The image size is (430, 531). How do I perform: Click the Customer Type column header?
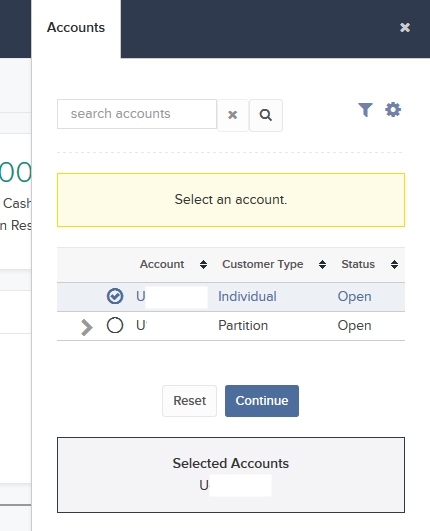pos(262,264)
